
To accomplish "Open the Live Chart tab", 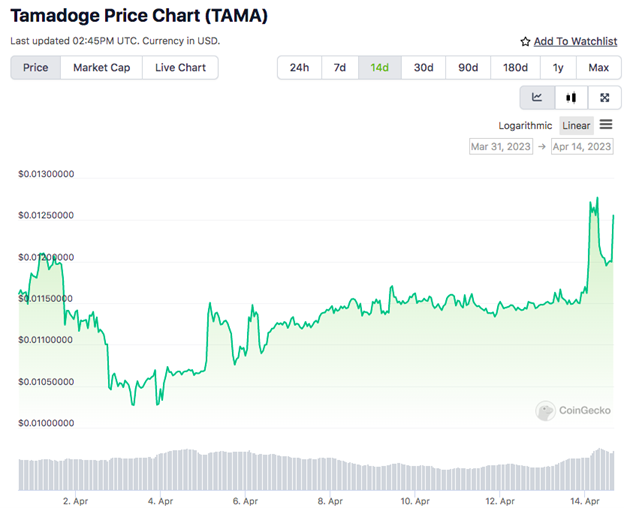I will pyautogui.click(x=180, y=68).
